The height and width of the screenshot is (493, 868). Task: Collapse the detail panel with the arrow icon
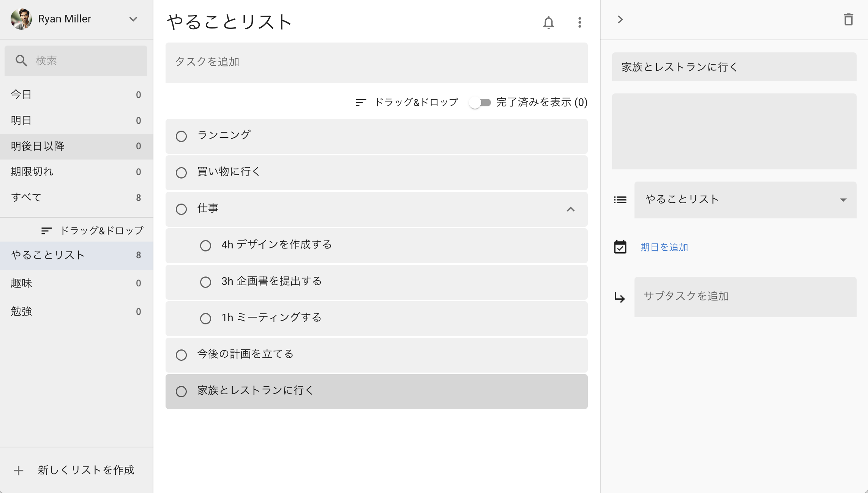click(x=620, y=19)
